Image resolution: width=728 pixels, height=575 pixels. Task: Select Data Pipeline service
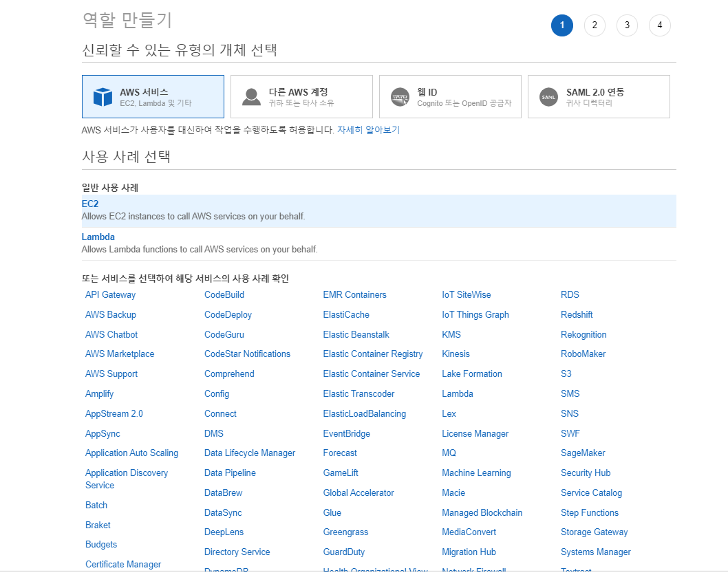pyautogui.click(x=231, y=473)
